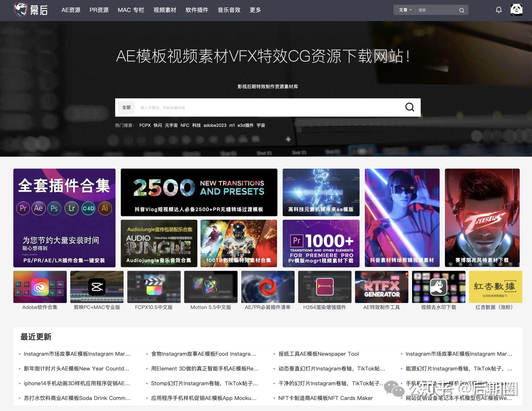Open the 抖音素材转场剪辑视频素材 card
Viewport: 532px width, 411px height.
coord(402,218)
